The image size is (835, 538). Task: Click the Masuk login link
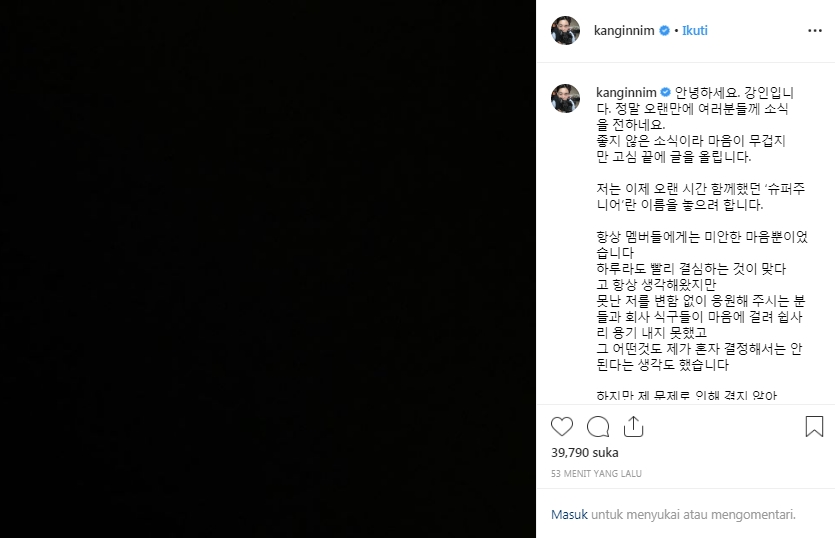point(569,515)
